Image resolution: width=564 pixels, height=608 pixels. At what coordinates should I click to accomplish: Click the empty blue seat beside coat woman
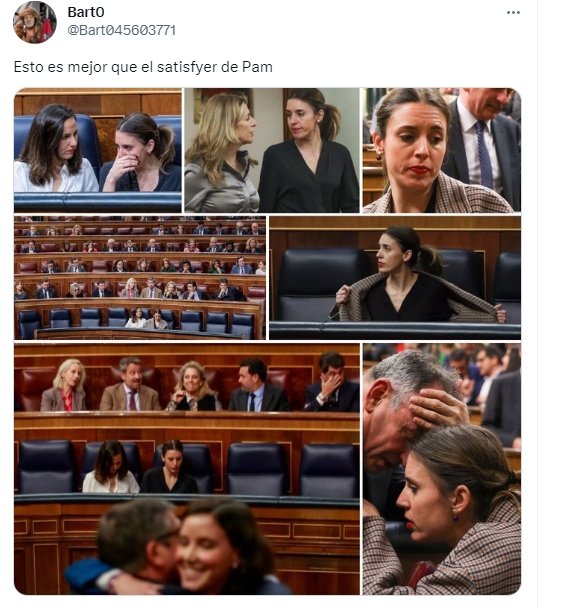[x=320, y=285]
